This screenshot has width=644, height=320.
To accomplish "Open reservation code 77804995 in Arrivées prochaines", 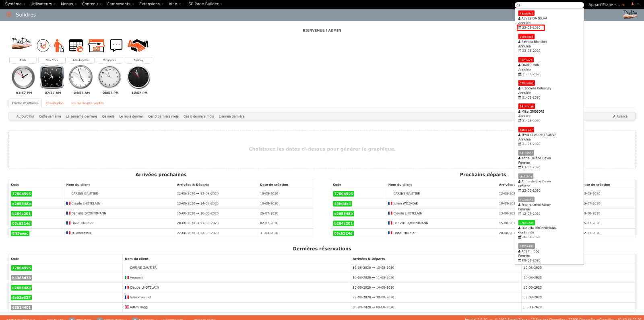I will click(x=21, y=194).
